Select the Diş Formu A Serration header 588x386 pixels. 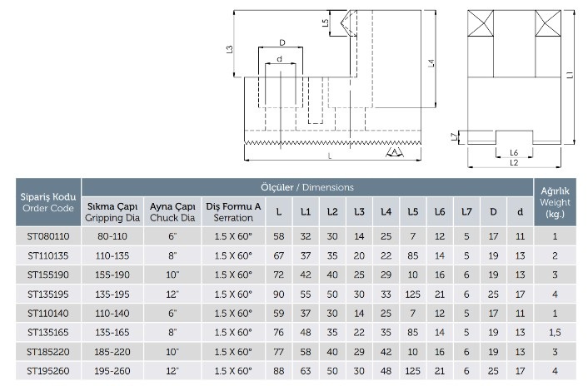pos(233,212)
